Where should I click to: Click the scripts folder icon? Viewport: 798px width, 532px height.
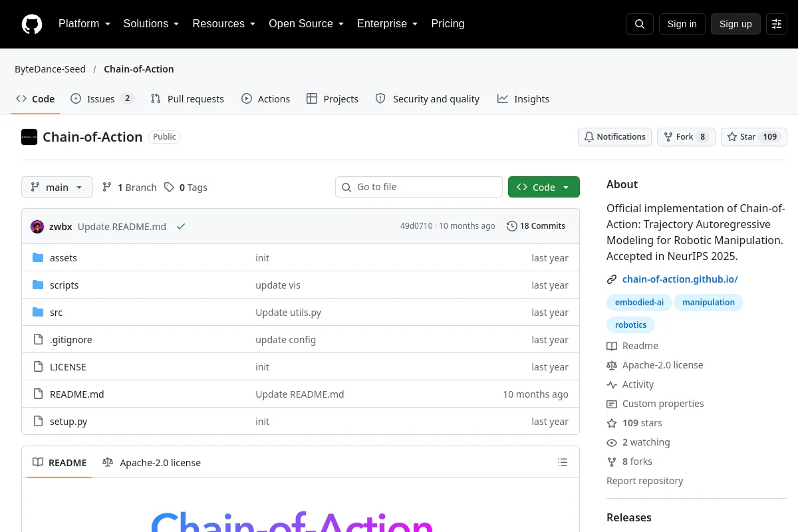[x=38, y=285]
